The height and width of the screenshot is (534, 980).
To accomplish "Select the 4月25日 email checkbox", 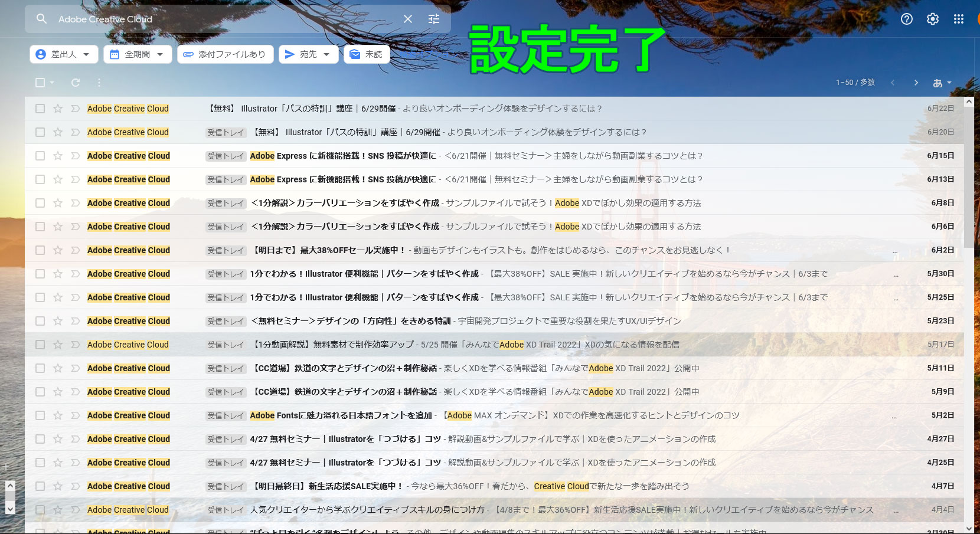I will point(40,463).
